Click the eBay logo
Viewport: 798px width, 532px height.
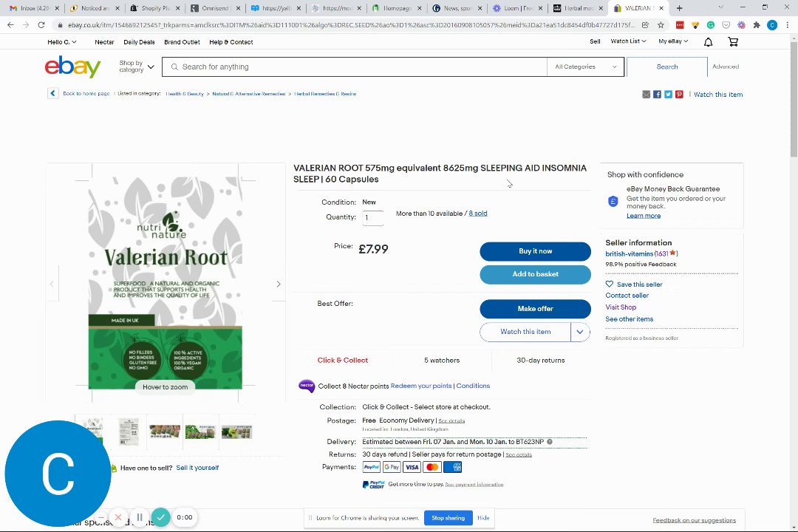click(72, 66)
